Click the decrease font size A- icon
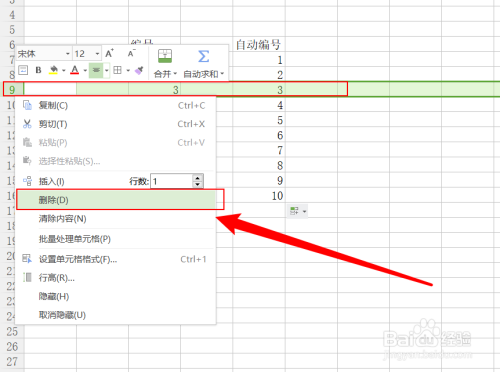 [131, 53]
